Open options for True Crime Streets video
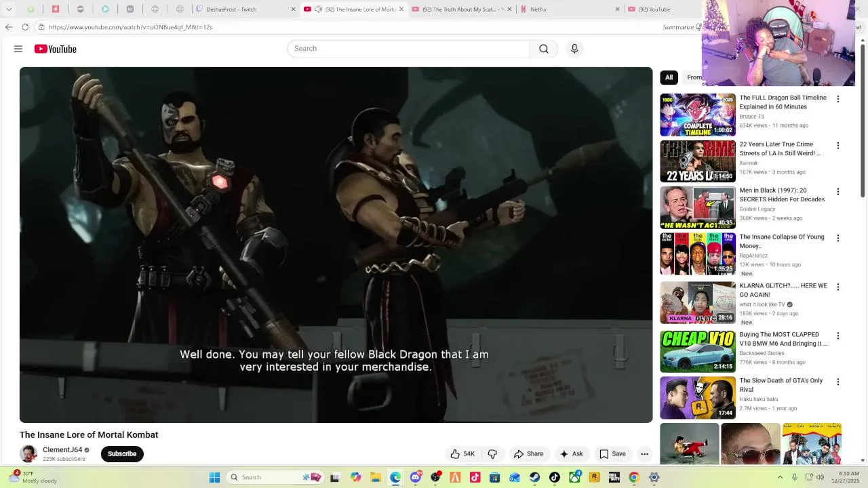The height and width of the screenshot is (488, 868). [x=838, y=146]
